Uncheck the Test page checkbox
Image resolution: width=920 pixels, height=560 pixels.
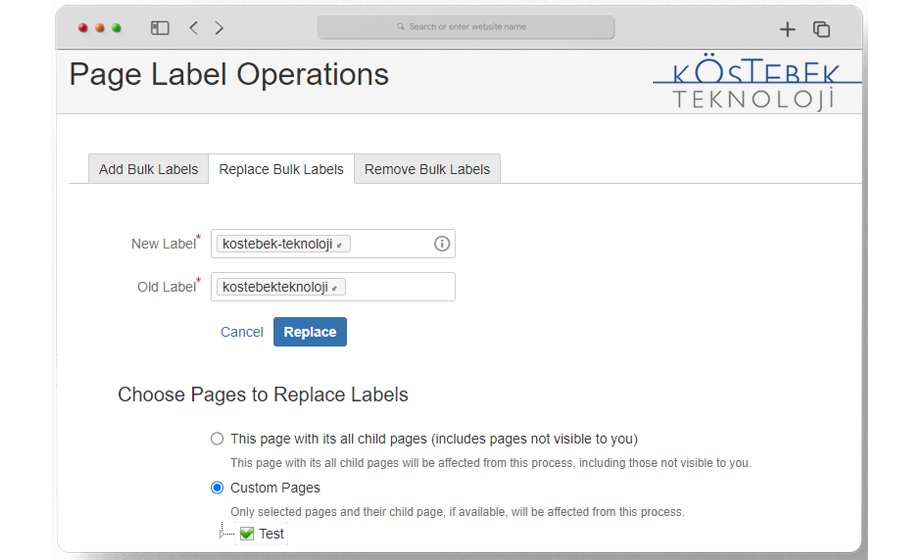[x=247, y=534]
